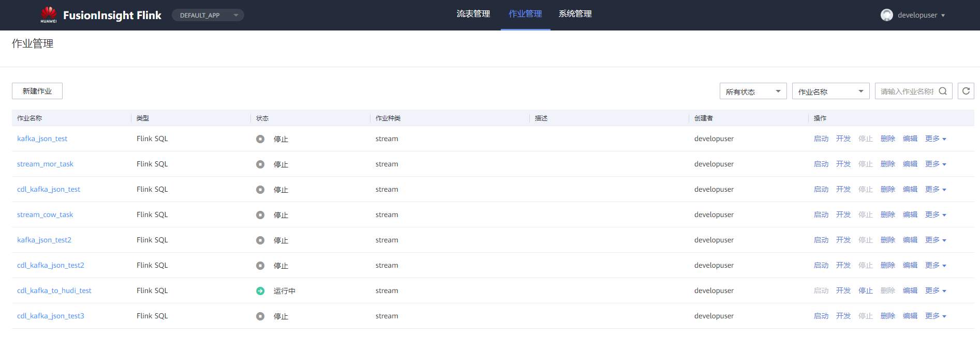
Task: Focus the 请输入作业名称 search field
Action: 908,91
